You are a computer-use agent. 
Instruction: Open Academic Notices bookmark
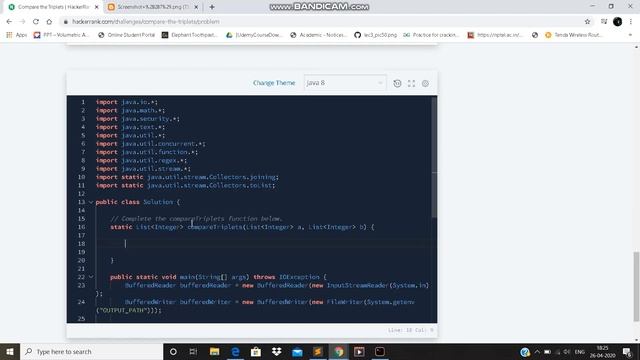click(318, 35)
